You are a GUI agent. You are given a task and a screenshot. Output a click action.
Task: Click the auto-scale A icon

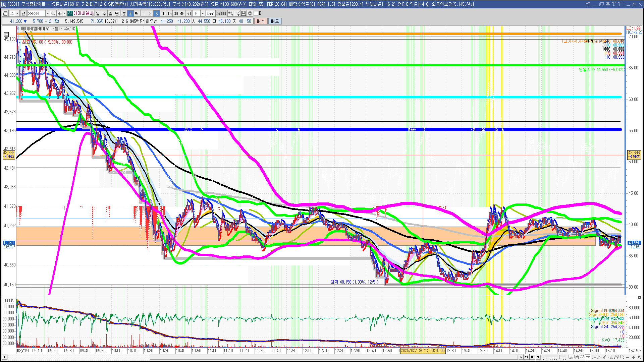coord(639,357)
